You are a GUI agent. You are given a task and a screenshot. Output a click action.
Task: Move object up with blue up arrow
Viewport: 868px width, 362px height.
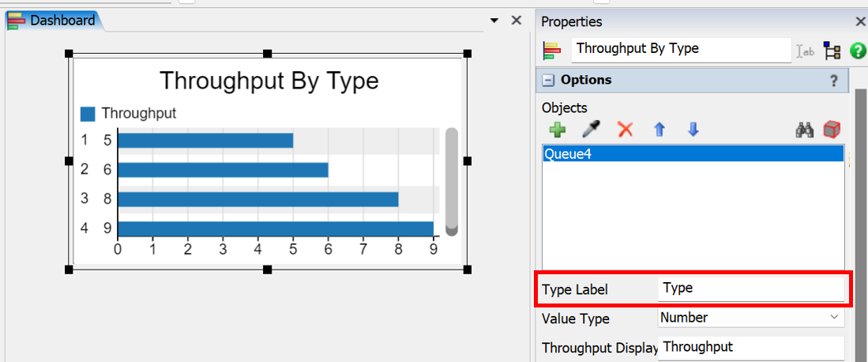coord(659,130)
